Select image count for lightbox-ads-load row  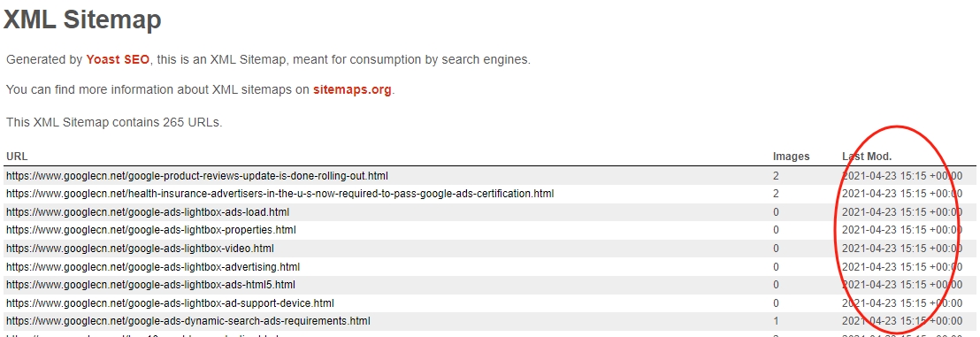(777, 212)
